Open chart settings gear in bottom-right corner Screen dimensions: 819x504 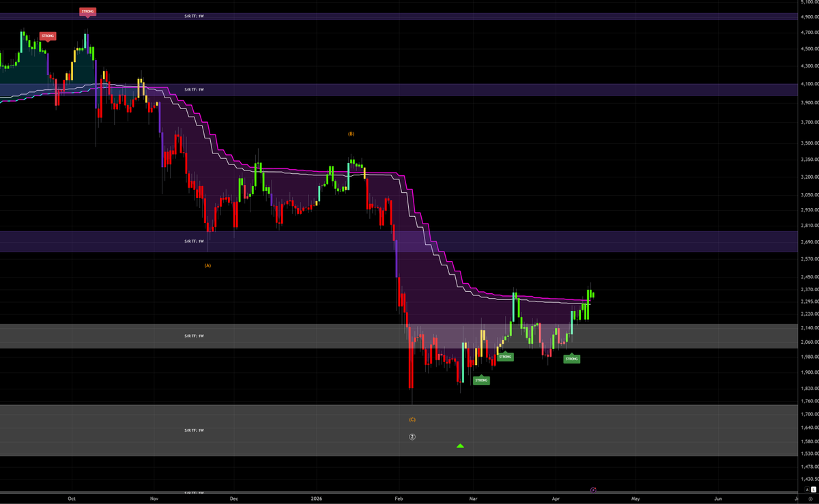[809, 499]
